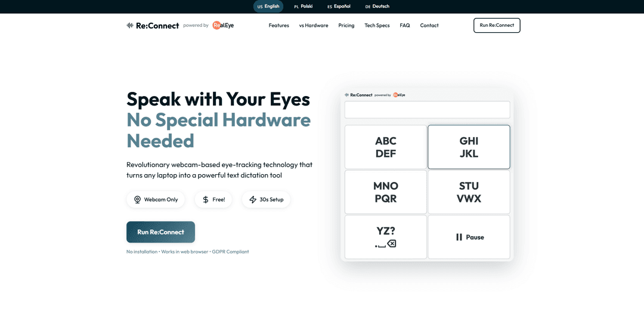Click the webcam icon in Webcam Only badge

tap(138, 200)
